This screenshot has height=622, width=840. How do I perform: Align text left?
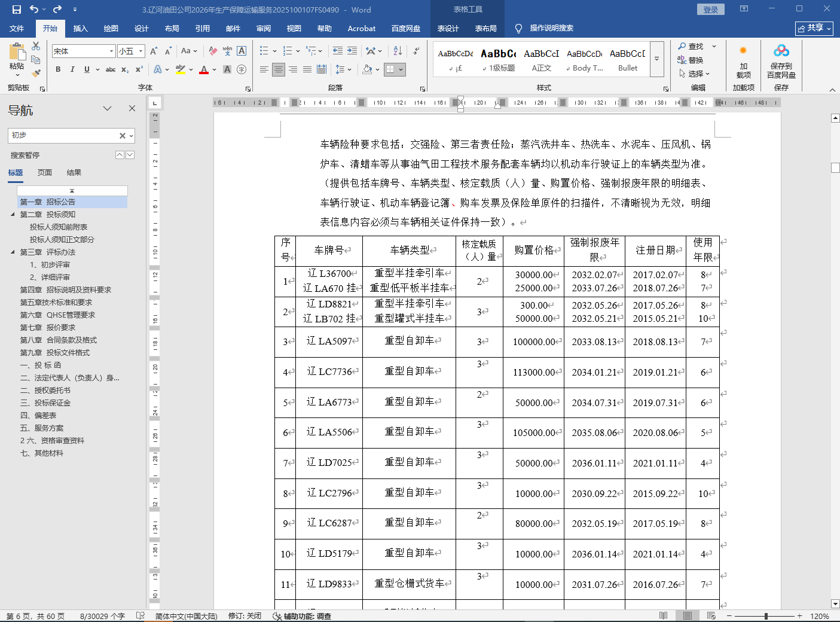(264, 69)
